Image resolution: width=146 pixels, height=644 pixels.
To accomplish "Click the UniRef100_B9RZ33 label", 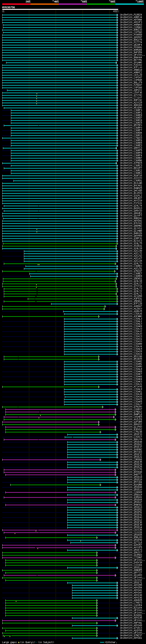I will 131,30.
